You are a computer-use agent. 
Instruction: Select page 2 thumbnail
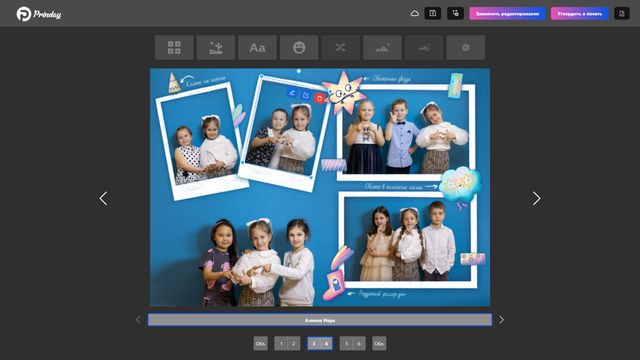tap(293, 343)
